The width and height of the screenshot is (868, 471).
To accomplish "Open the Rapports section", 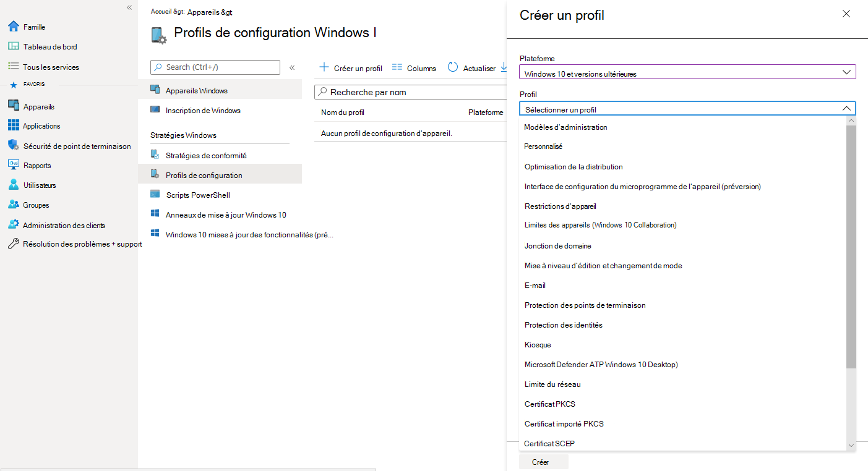I will (39, 165).
